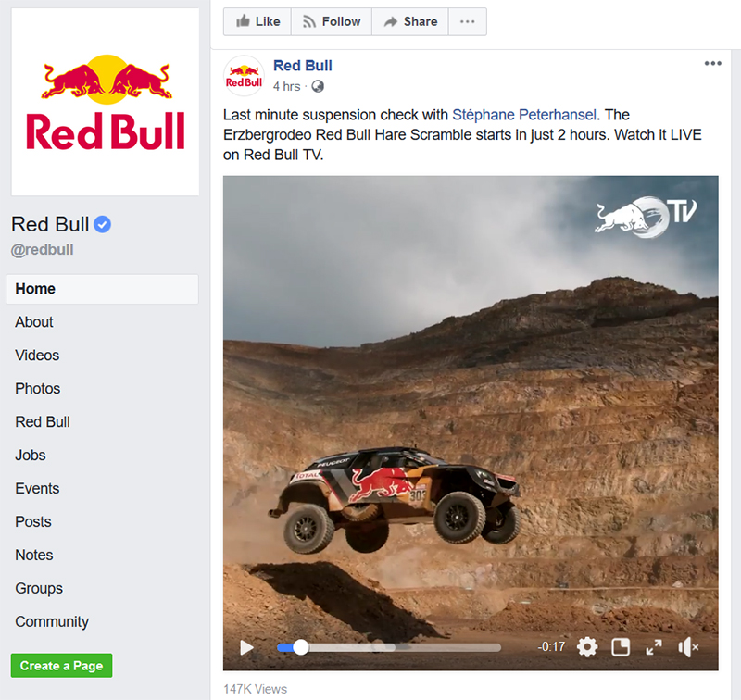This screenshot has width=741, height=700.
Task: Open the Videos section in sidebar
Action: (37, 356)
